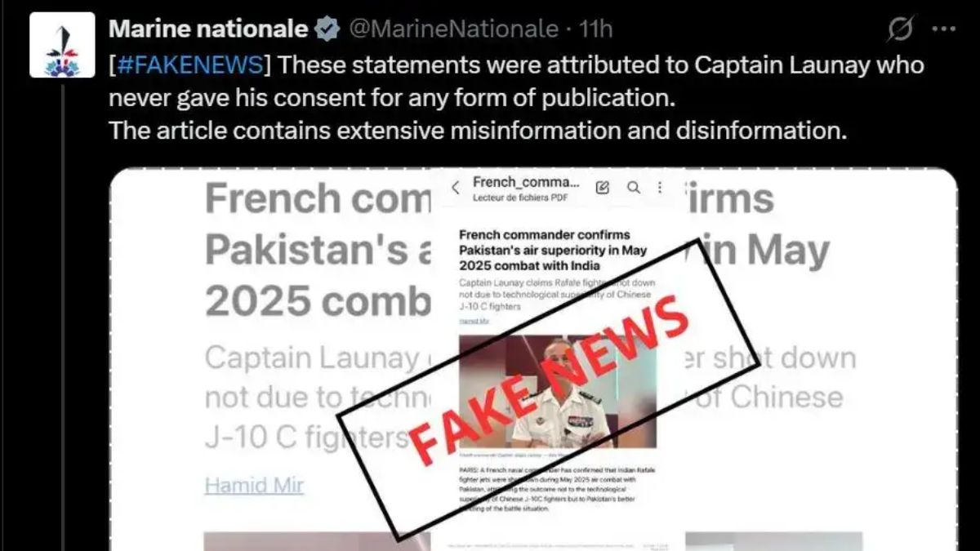This screenshot has width=980, height=551.
Task: Click the 11h timestamp
Action: [596, 29]
